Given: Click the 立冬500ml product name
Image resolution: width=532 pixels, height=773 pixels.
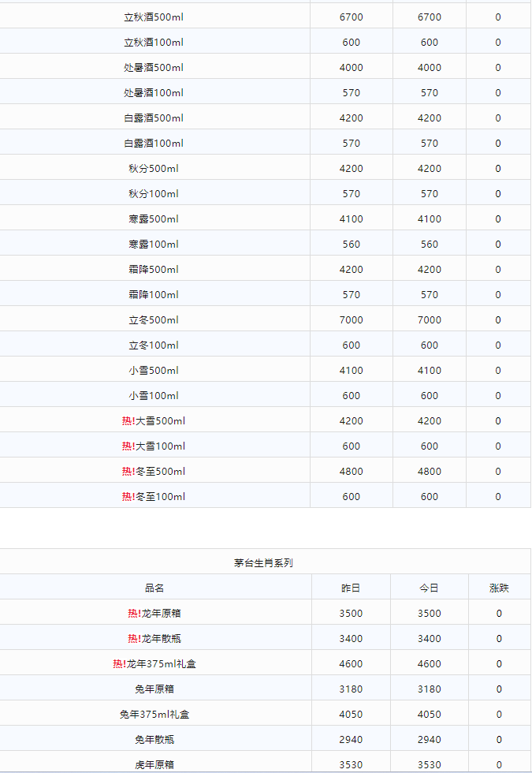Looking at the screenshot, I should (x=154, y=320).
